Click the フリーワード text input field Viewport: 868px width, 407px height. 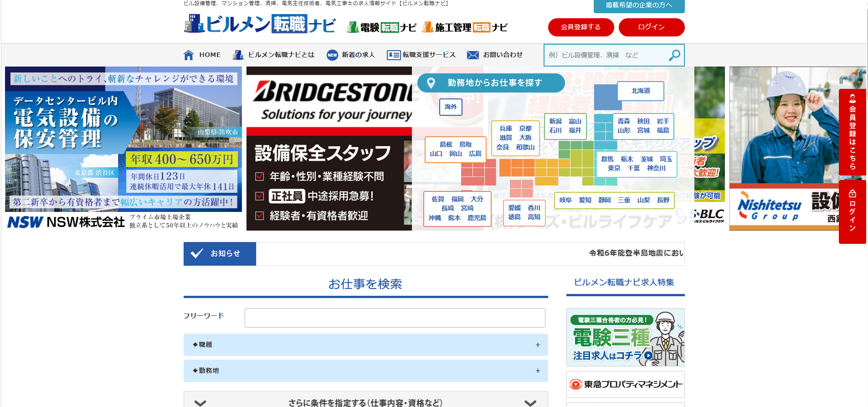pyautogui.click(x=395, y=318)
